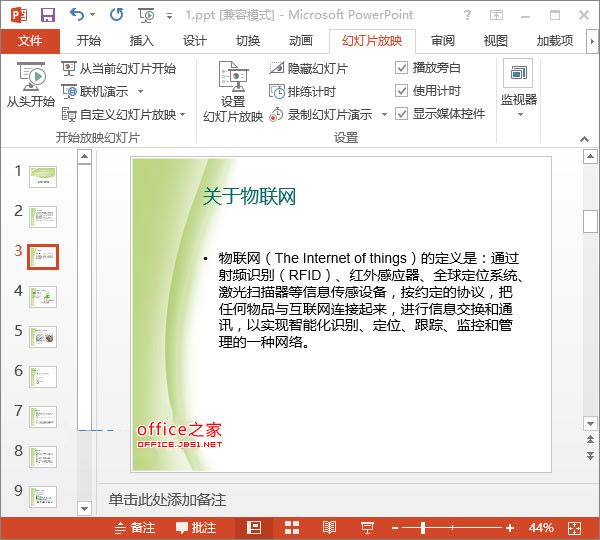Disable the 显示媒体控件 checkbox
This screenshot has height=540, width=600.
point(402,114)
